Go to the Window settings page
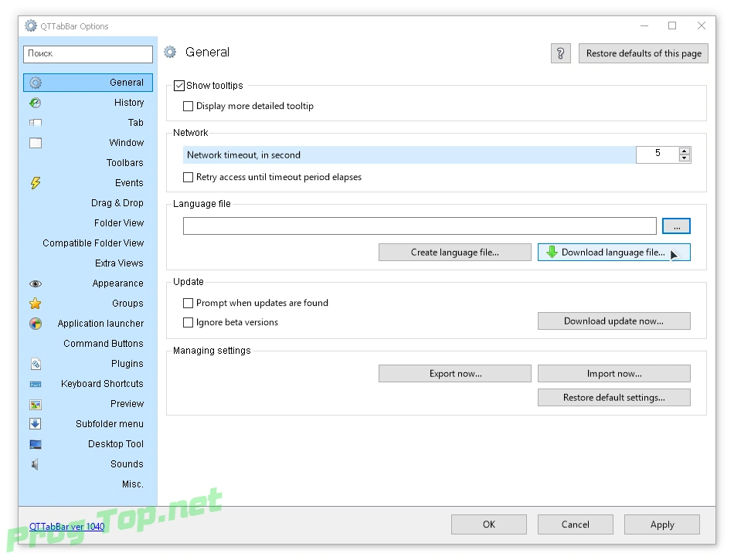Screen dimensions: 734x560 coord(88,143)
